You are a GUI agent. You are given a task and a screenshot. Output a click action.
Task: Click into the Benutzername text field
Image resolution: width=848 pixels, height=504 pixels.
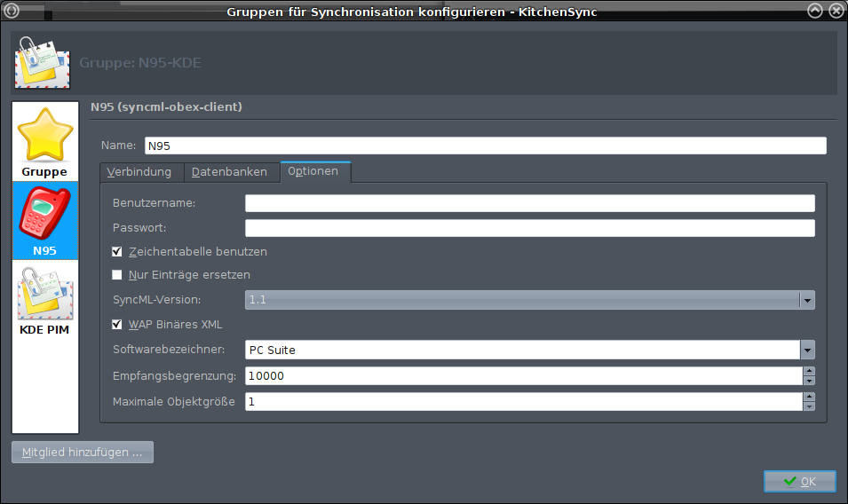529,204
